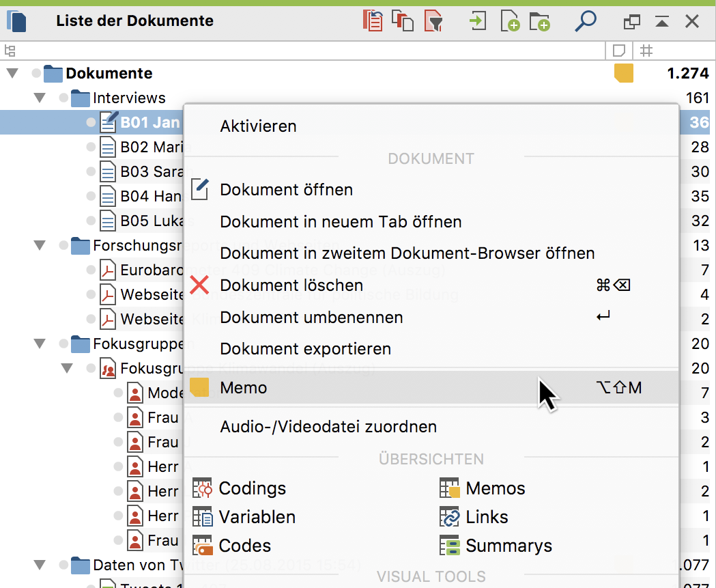Toggle activation circle of Fokusgruppen folder
This screenshot has width=716, height=588.
point(63,344)
